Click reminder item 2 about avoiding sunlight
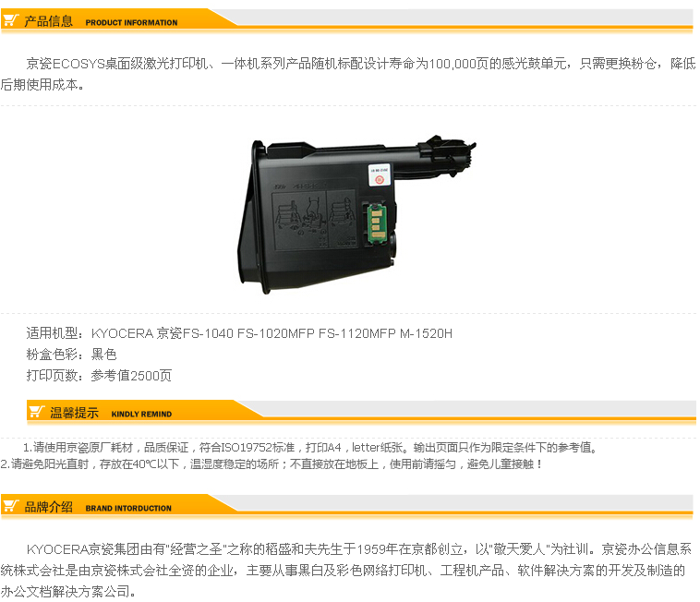The height and width of the screenshot is (602, 700). [x=272, y=464]
